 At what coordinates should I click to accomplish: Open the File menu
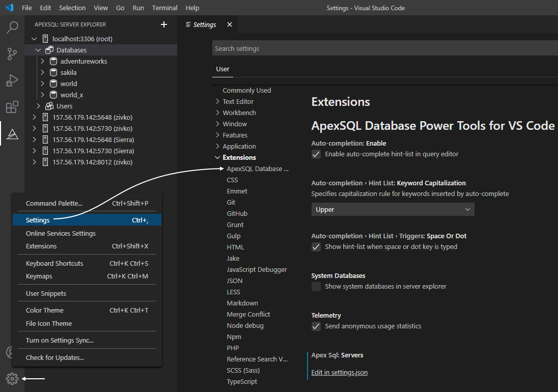click(26, 8)
